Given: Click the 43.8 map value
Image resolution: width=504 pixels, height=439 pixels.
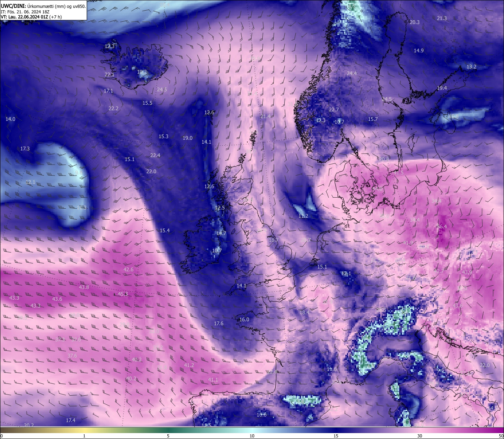Looking at the screenshot, I should [x=84, y=287].
